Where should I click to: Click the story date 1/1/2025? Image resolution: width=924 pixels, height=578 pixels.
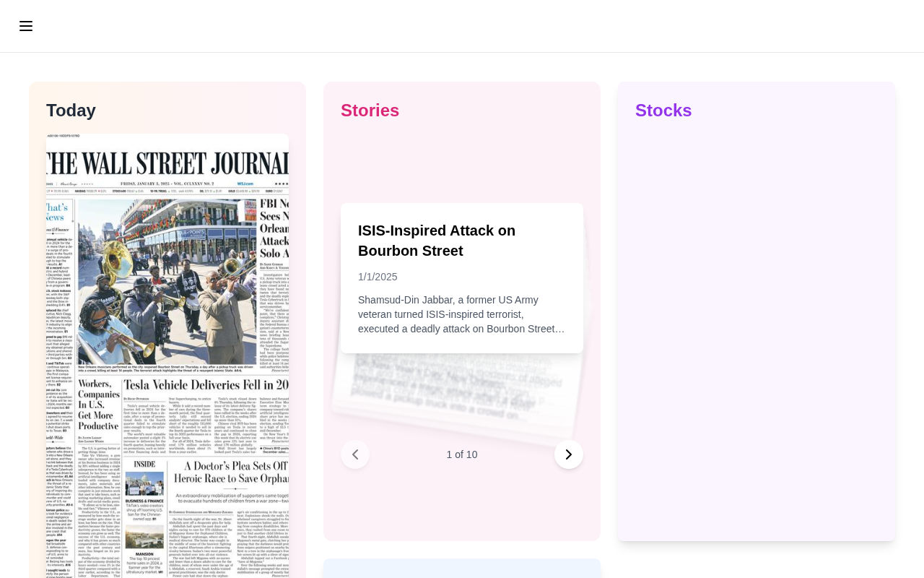pyautogui.click(x=378, y=277)
